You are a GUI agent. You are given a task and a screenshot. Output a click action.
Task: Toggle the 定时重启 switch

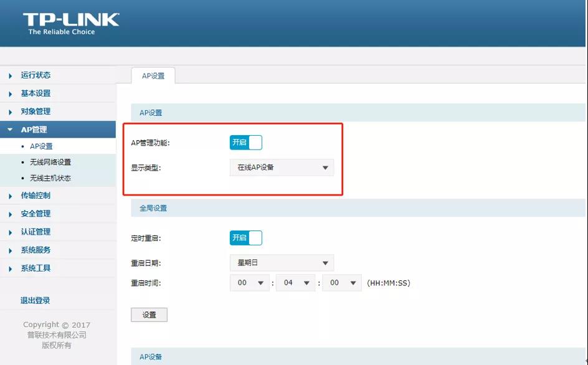246,238
